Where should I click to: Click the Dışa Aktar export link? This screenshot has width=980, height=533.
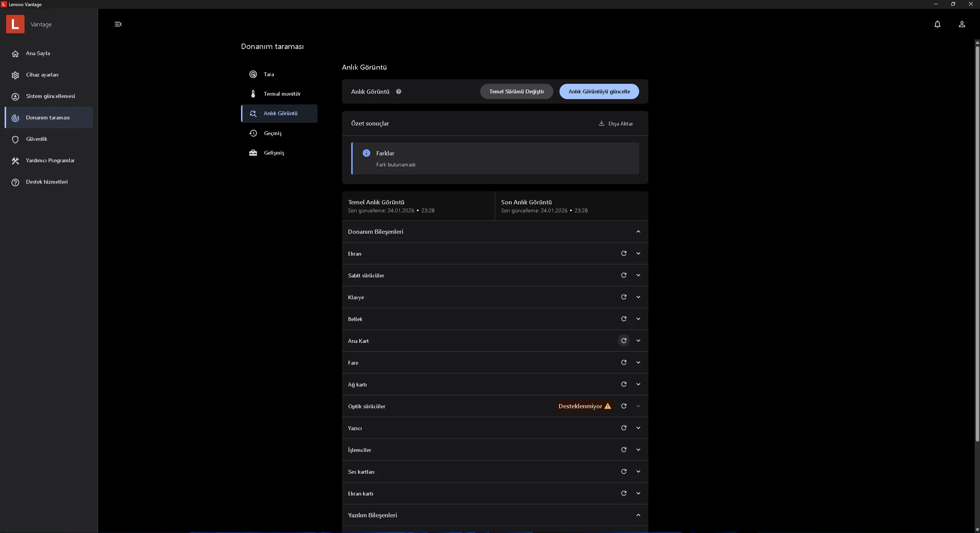616,124
